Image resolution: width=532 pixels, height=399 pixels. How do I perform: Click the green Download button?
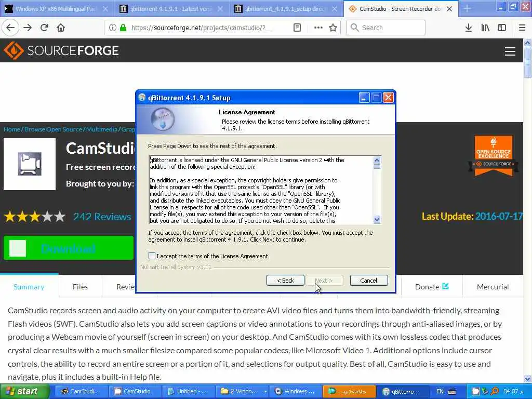(69, 248)
